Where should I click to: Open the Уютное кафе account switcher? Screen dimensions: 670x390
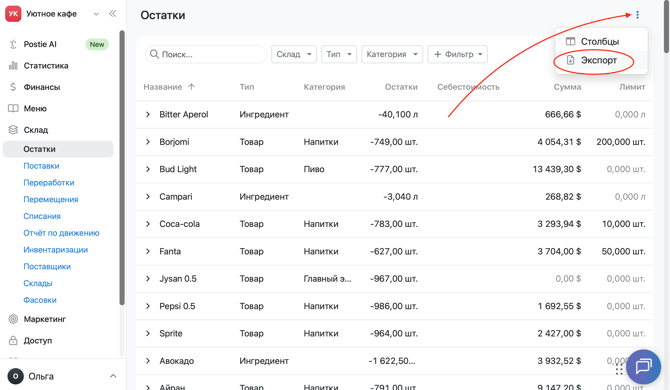click(x=62, y=14)
